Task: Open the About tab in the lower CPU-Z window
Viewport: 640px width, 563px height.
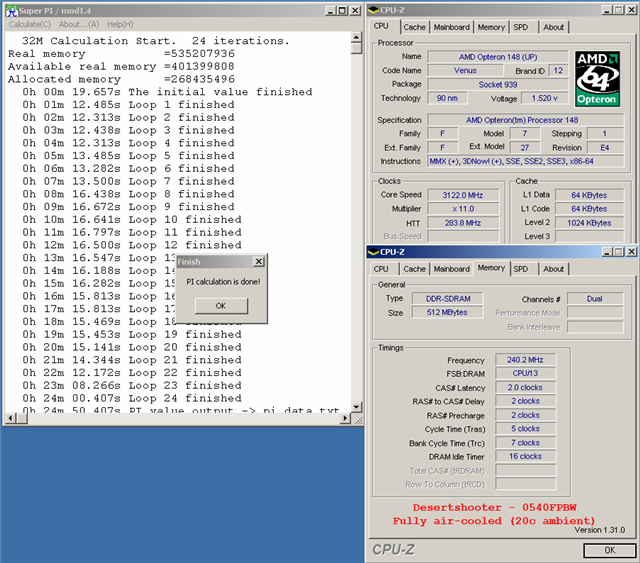Action: (x=553, y=269)
